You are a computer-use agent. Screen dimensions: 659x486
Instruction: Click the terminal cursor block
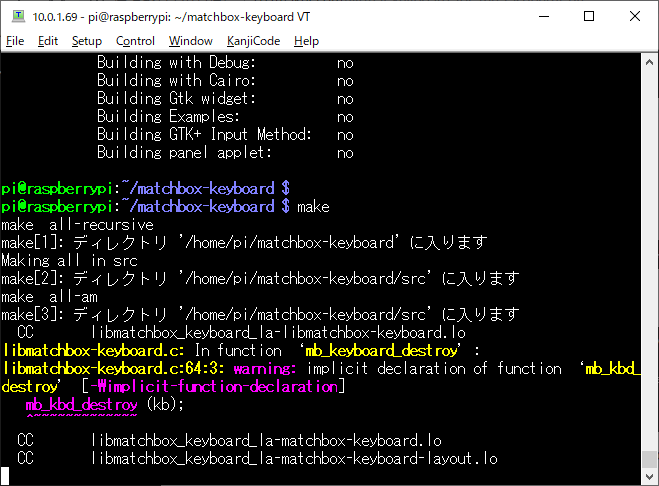point(5,476)
